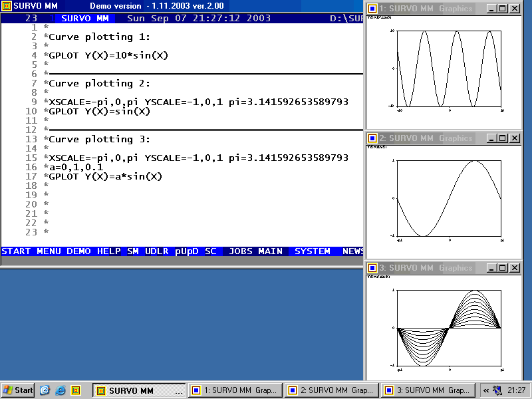Open the Windows Start menu
532x399 pixels.
click(18, 390)
